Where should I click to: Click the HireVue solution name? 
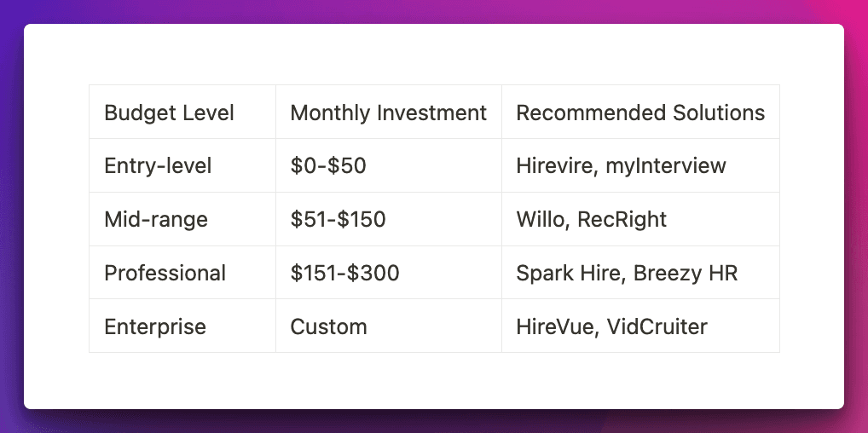click(x=554, y=326)
